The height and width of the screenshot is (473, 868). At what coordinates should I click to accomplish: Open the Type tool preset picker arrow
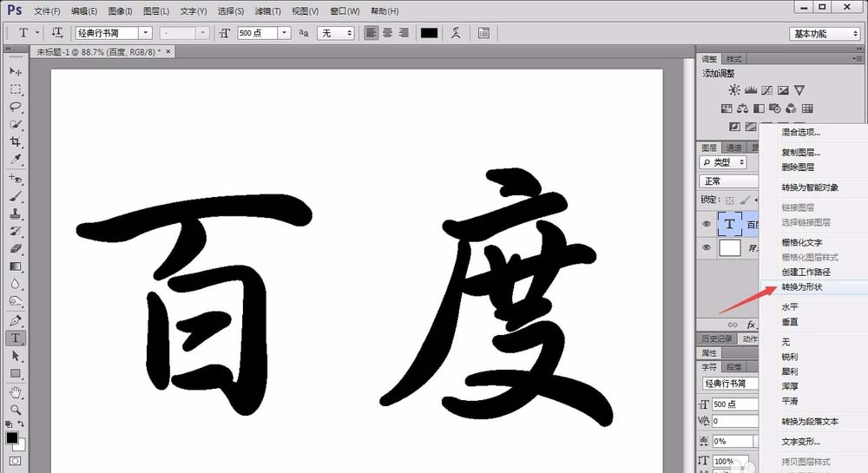(37, 33)
